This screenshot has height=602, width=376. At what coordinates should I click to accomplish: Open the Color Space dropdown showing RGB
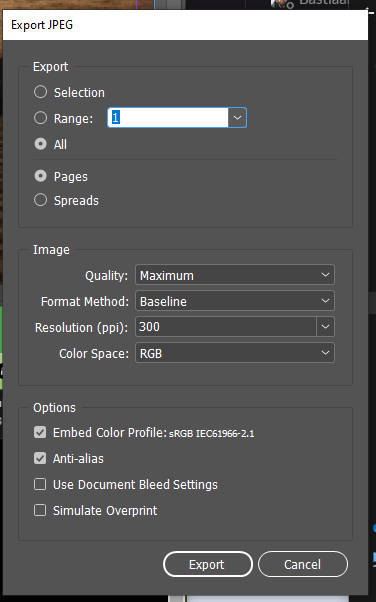[x=235, y=353]
